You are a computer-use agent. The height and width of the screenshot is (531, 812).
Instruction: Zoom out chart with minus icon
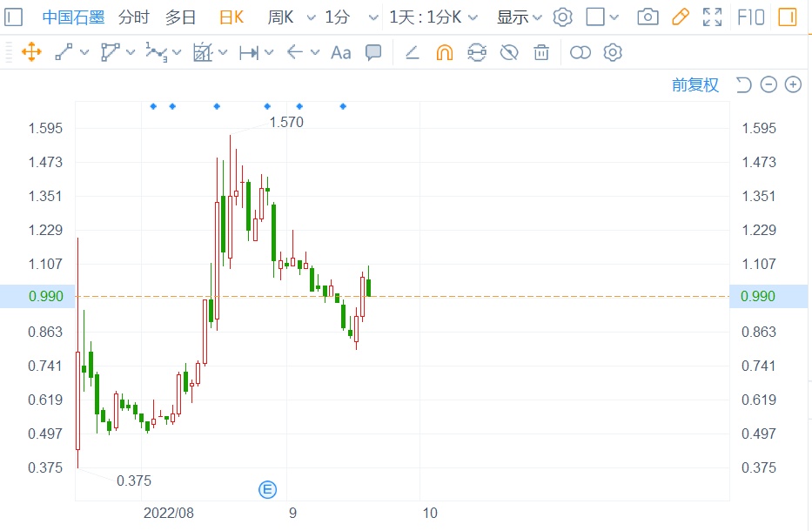(x=768, y=84)
